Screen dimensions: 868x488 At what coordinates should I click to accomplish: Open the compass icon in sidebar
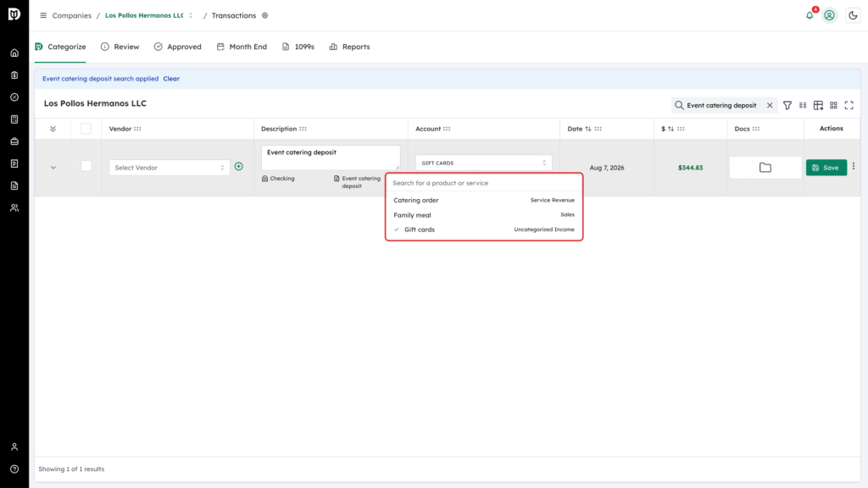(14, 97)
